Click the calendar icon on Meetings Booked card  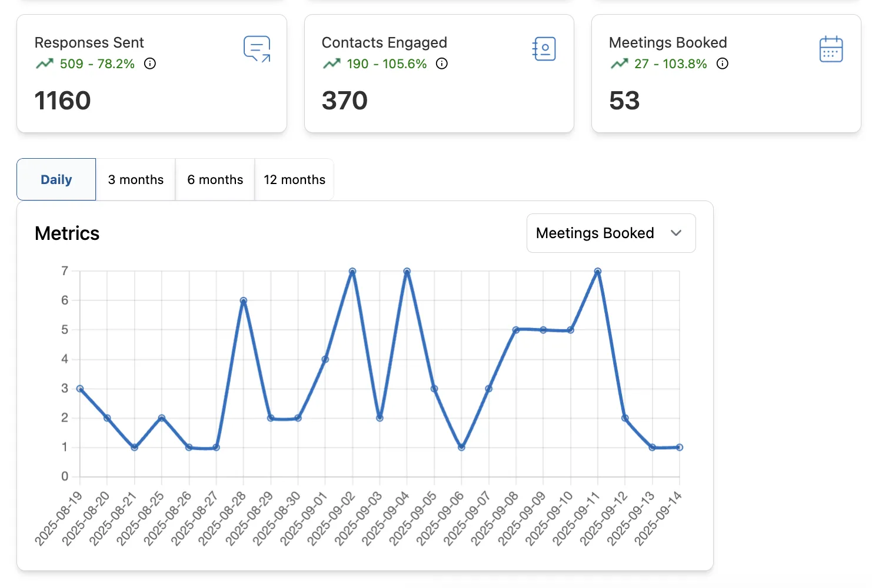831,49
